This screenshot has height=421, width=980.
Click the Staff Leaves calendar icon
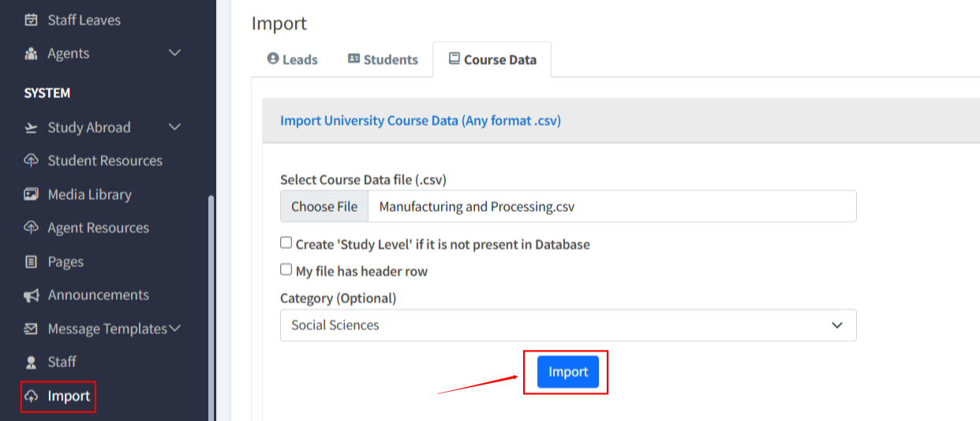tap(32, 21)
